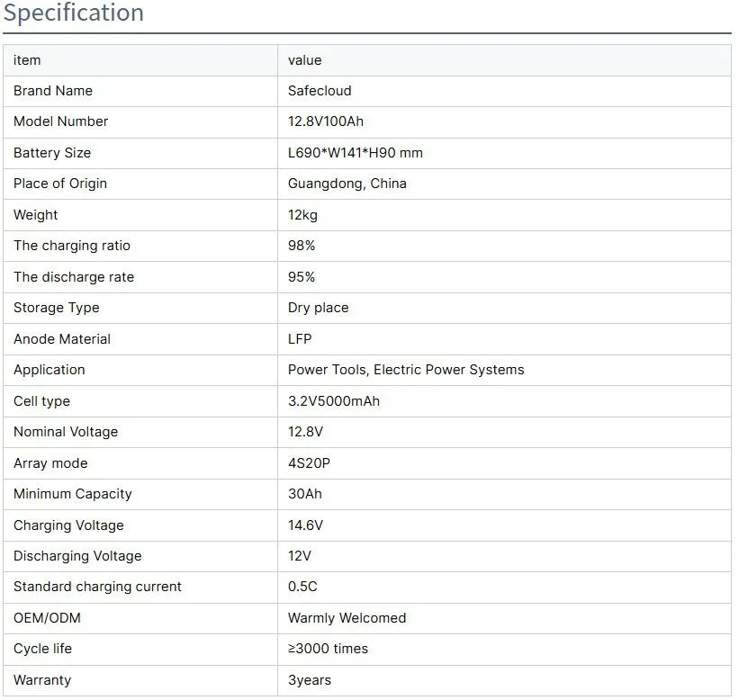Select the '12.8V' nominal voltage value
739x700 pixels.
(305, 432)
